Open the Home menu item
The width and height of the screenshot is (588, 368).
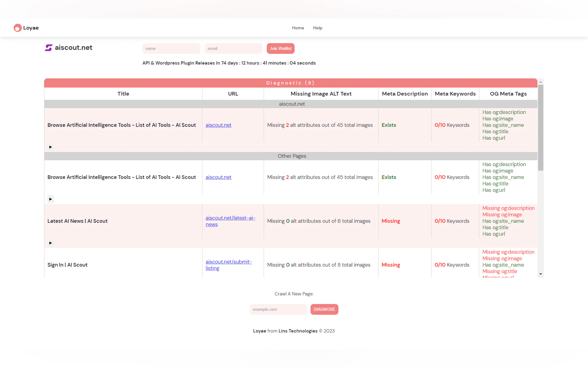coord(298,28)
